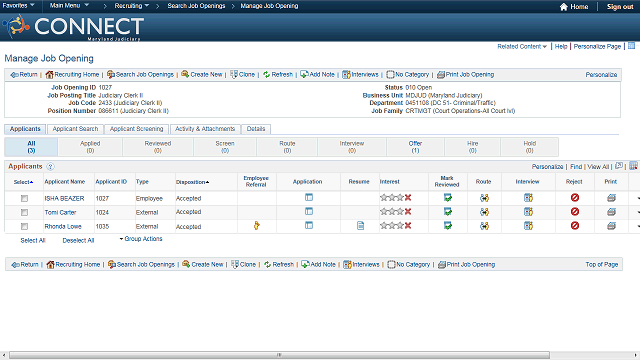This screenshot has width=640, height=360.
Task: Select checkbox for ISHA BEAZER
Action: pyautogui.click(x=24, y=198)
